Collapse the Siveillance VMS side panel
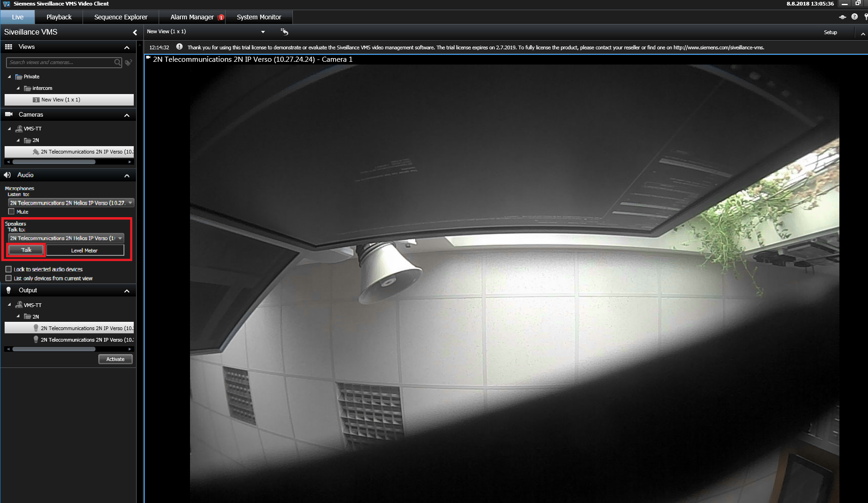 [x=135, y=32]
